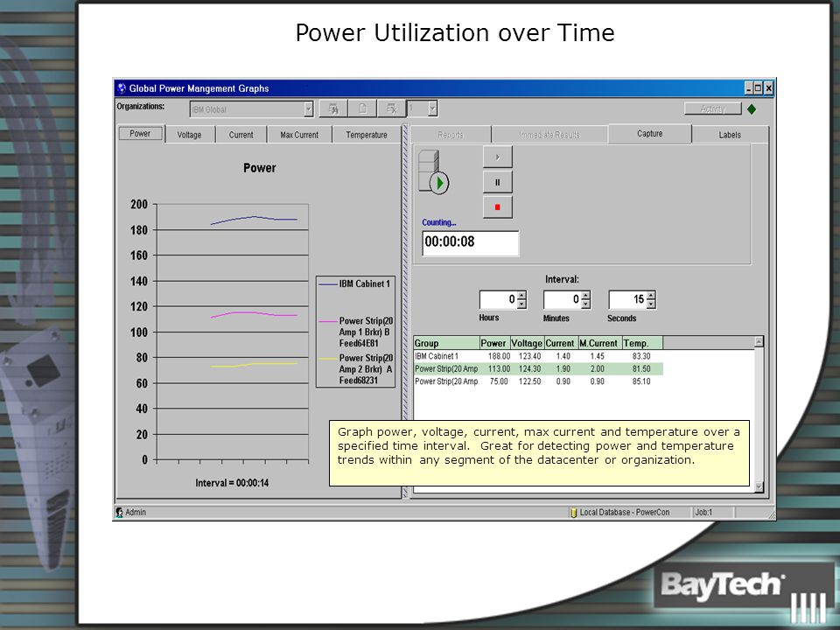Pause the capture timer

click(498, 182)
